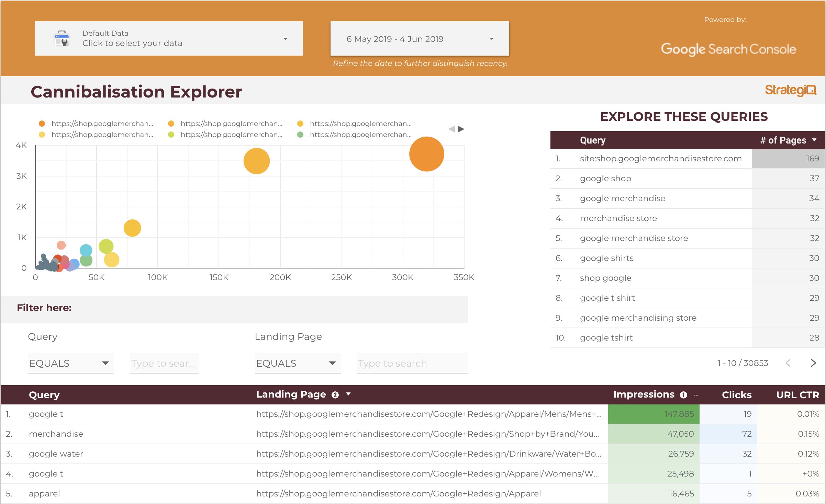Select google merchandise store query row
This screenshot has height=504, width=826.
tap(688, 238)
